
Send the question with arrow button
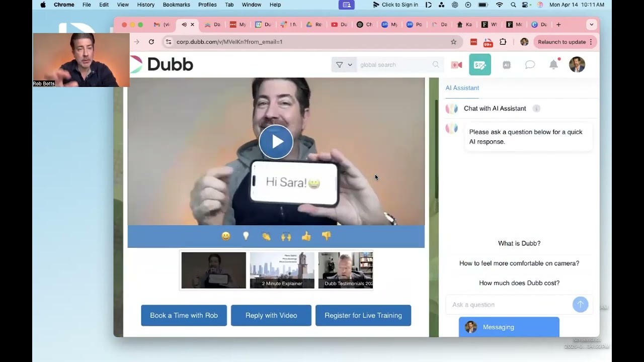coord(580,304)
